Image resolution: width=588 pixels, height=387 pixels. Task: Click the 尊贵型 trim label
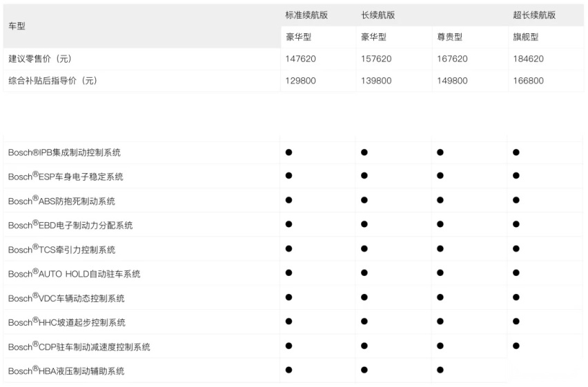coord(449,37)
